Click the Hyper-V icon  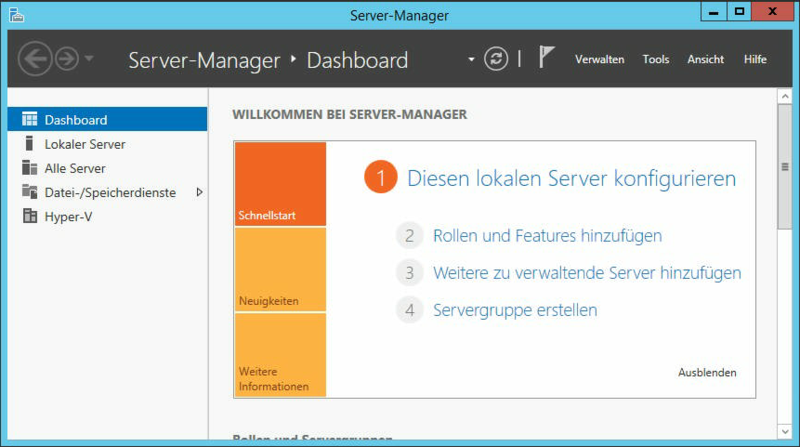[x=30, y=216]
